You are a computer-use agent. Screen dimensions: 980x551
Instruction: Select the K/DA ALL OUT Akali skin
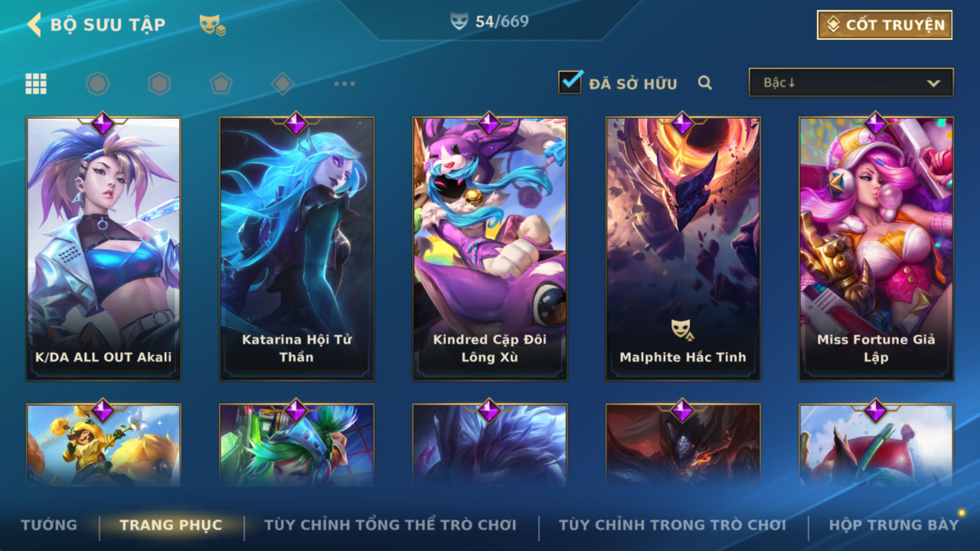(104, 249)
